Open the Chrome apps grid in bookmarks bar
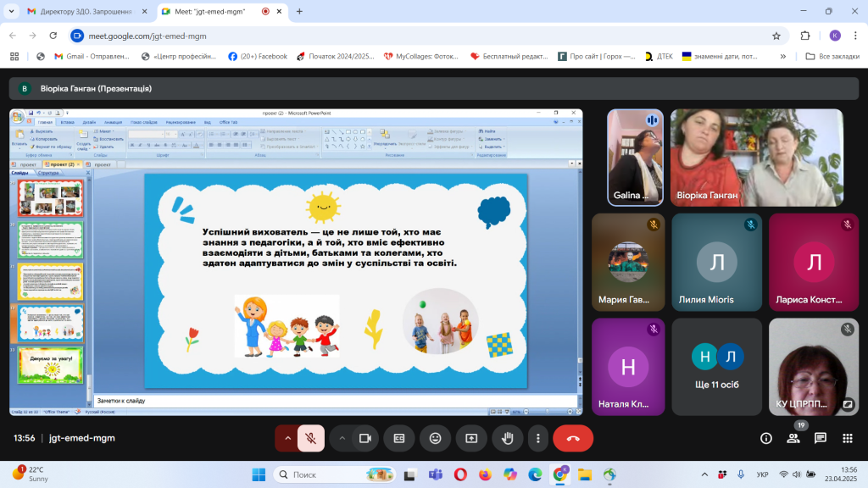This screenshot has height=488, width=868. pyautogui.click(x=14, y=57)
